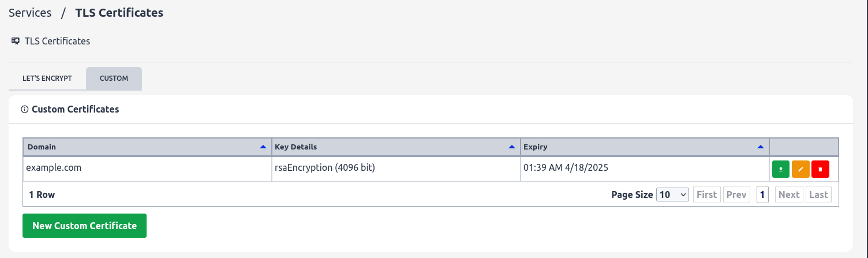Sort by Expiry using its blue arrow

pyautogui.click(x=761, y=147)
